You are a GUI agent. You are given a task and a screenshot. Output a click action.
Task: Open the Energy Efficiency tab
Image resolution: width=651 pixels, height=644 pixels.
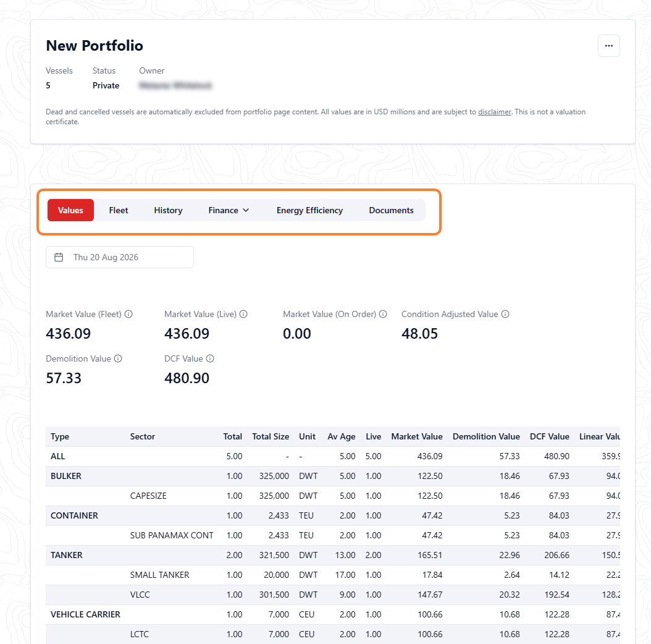coord(309,210)
